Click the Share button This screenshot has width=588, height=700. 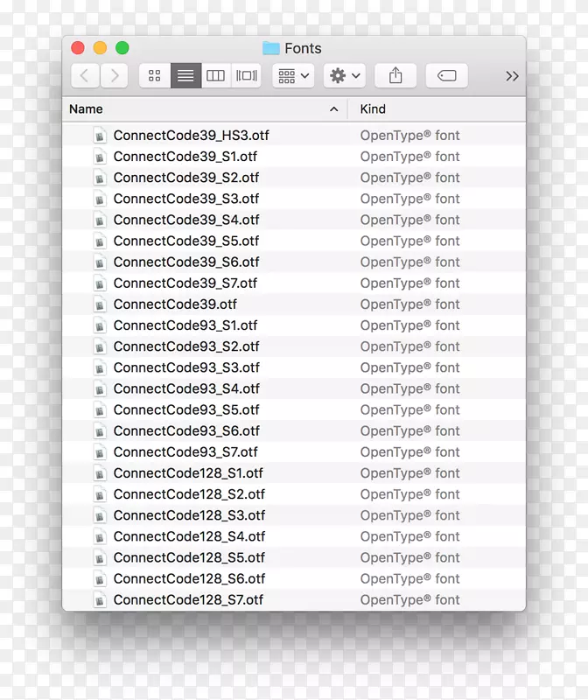pos(395,75)
